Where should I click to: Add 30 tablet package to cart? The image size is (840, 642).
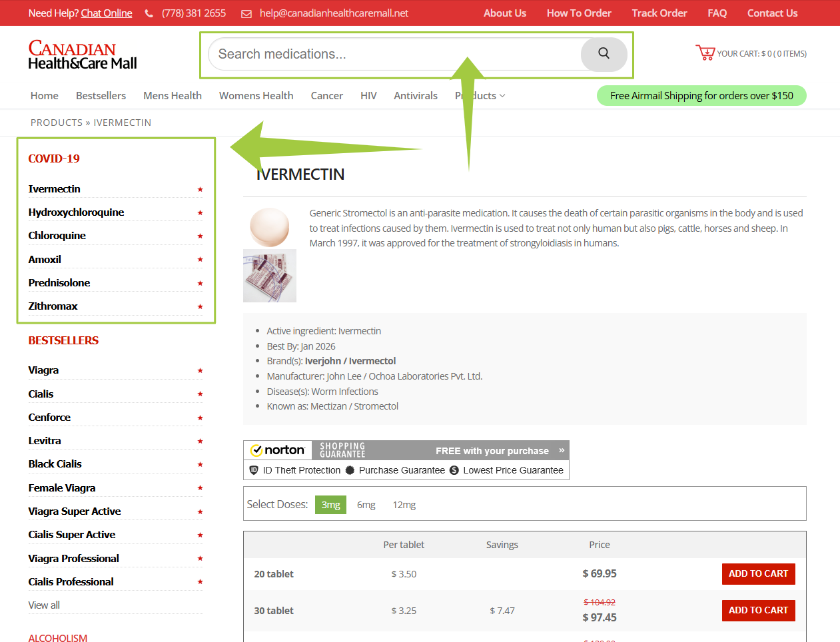(x=758, y=611)
